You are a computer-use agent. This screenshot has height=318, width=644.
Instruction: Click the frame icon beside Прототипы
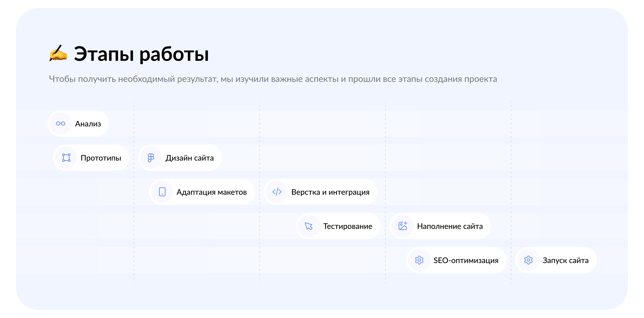pyautogui.click(x=66, y=158)
